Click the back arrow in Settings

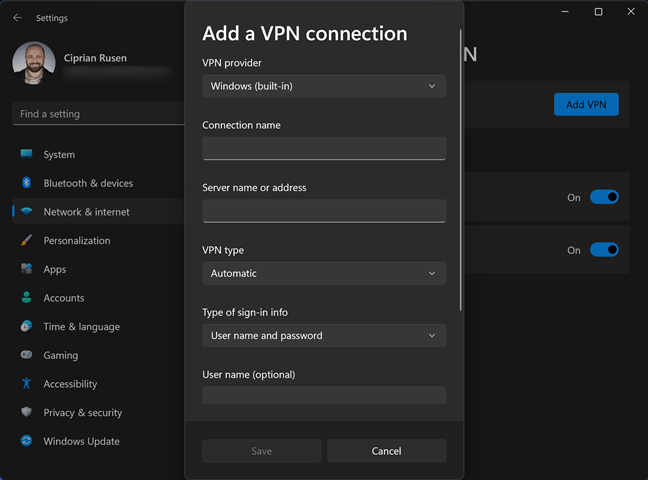(x=17, y=18)
